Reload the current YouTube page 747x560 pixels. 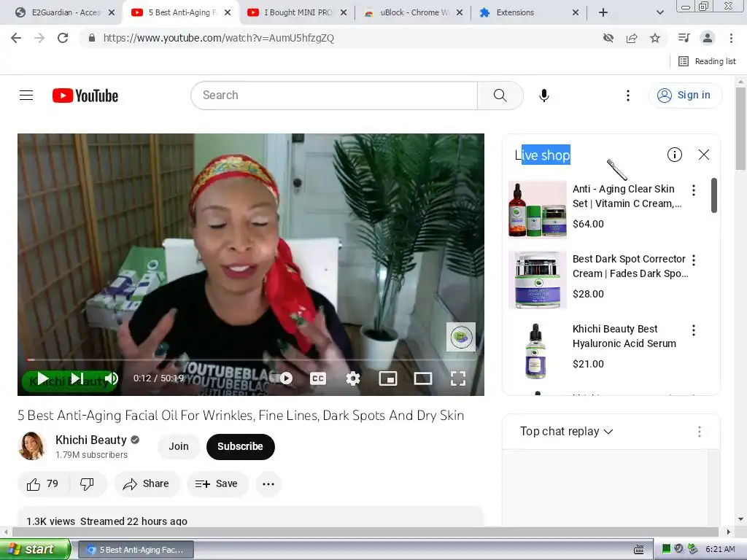[x=63, y=38]
